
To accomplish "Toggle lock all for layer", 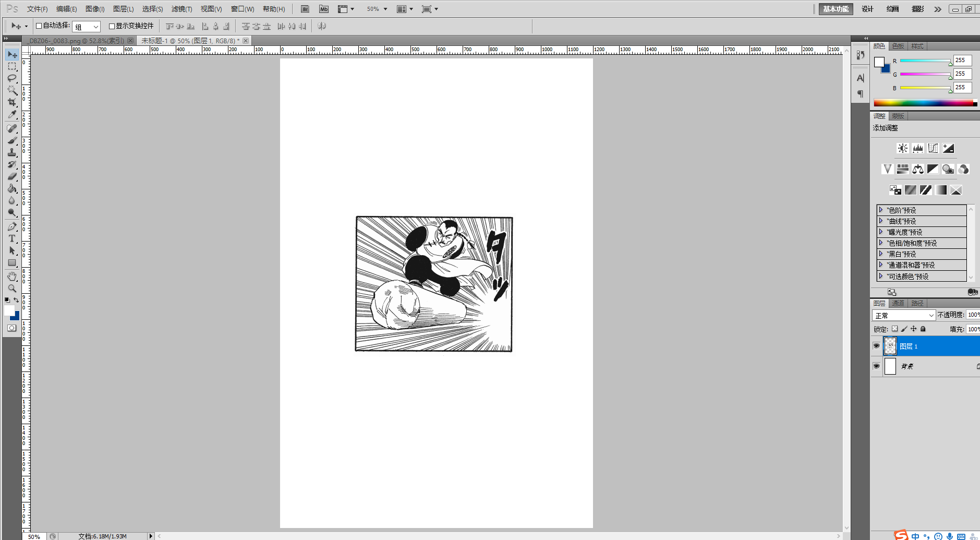I will pyautogui.click(x=923, y=329).
